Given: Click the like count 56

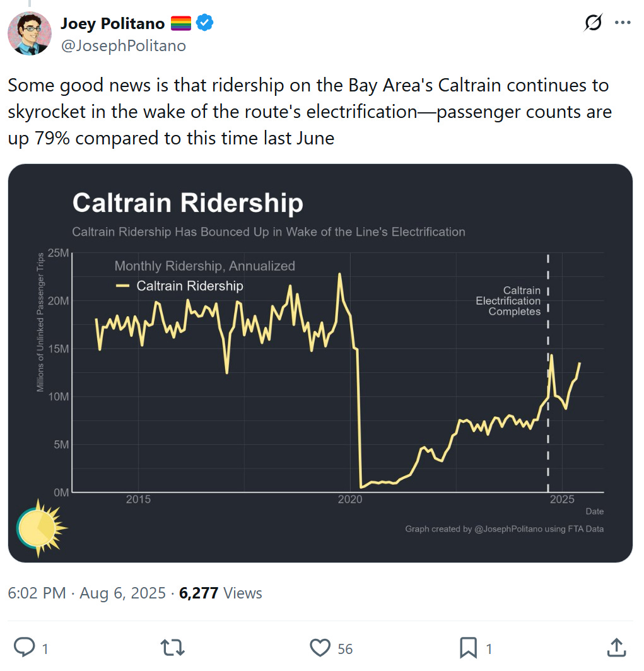Looking at the screenshot, I should [345, 649].
